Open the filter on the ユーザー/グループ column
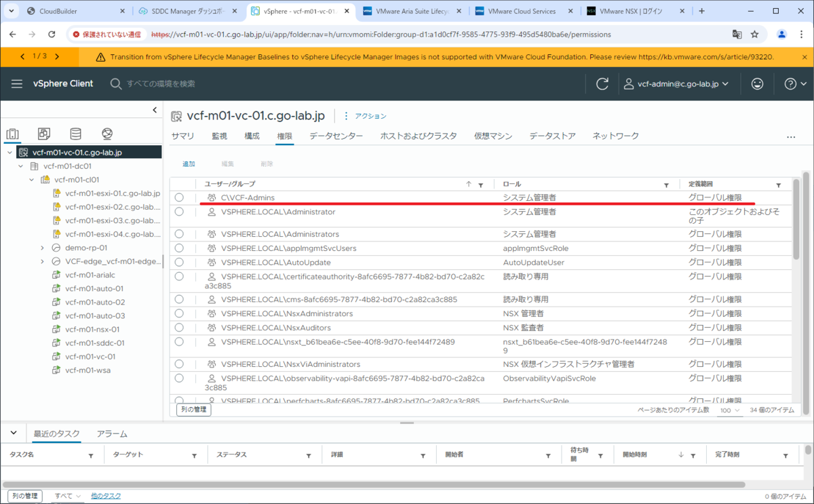814x504 pixels. click(x=481, y=185)
